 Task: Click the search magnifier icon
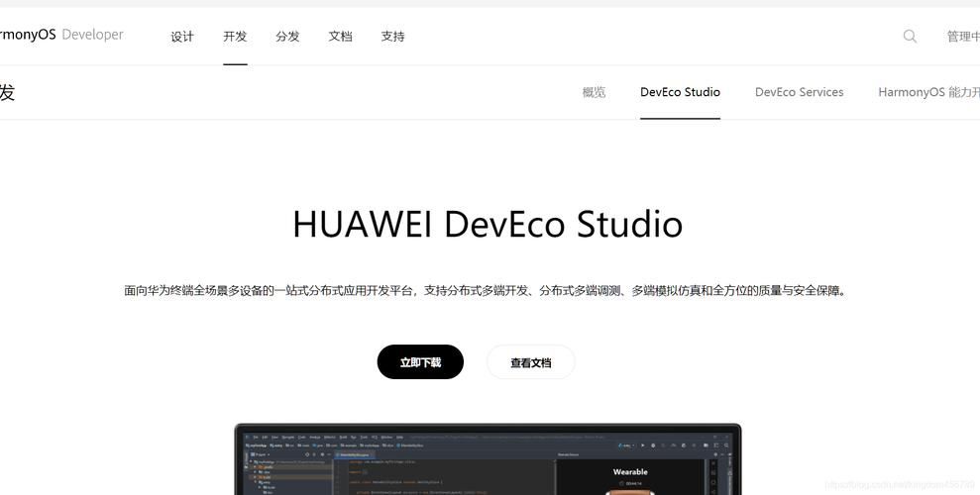(x=910, y=37)
